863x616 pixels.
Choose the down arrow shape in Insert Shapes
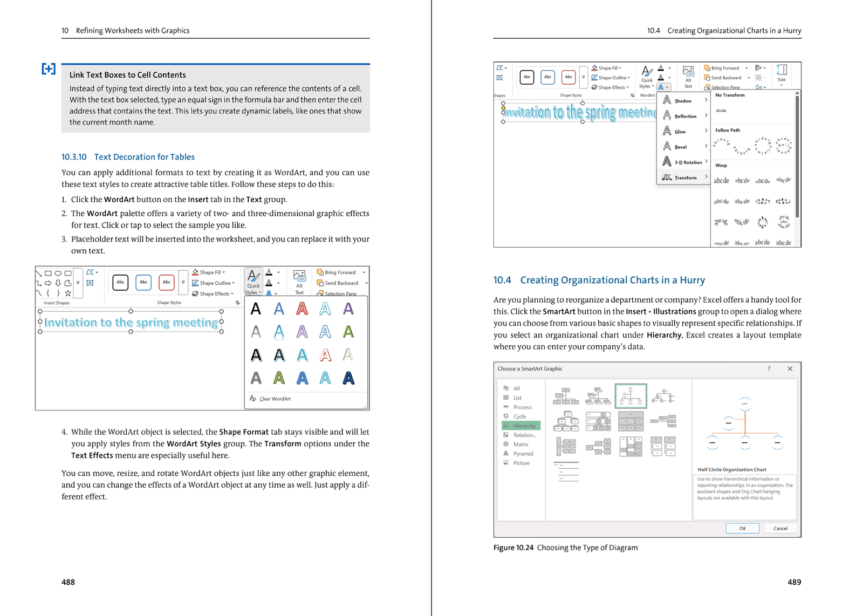pos(58,283)
